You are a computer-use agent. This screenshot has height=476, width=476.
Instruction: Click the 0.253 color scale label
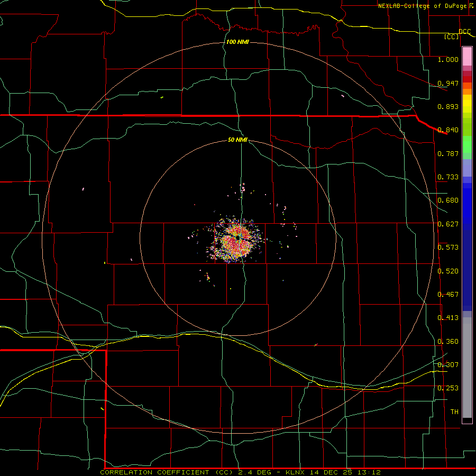(x=448, y=388)
